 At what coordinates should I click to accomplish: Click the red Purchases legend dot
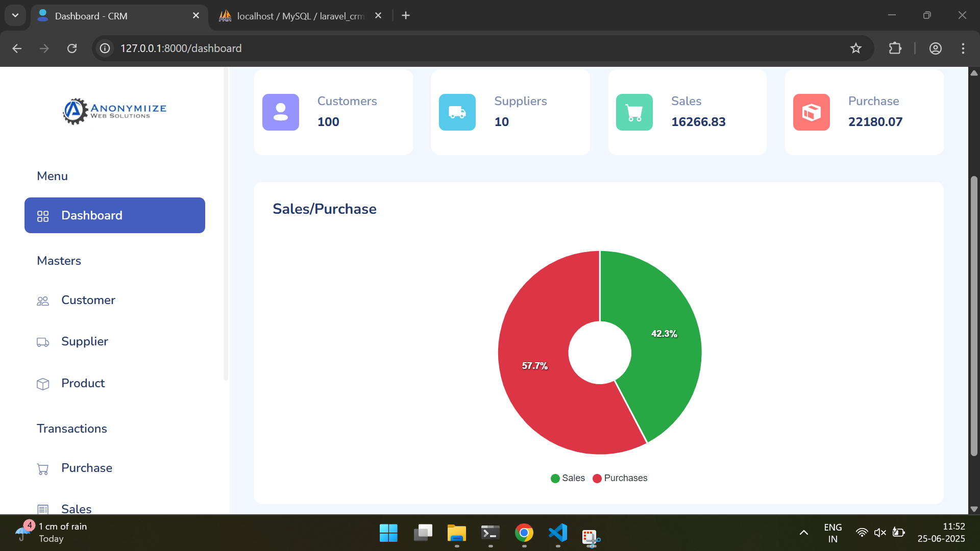[597, 479]
